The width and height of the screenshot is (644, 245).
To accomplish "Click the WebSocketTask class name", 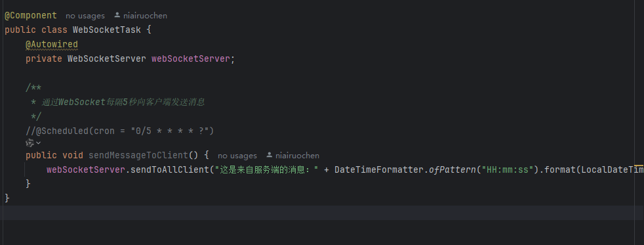I will coord(107,30).
